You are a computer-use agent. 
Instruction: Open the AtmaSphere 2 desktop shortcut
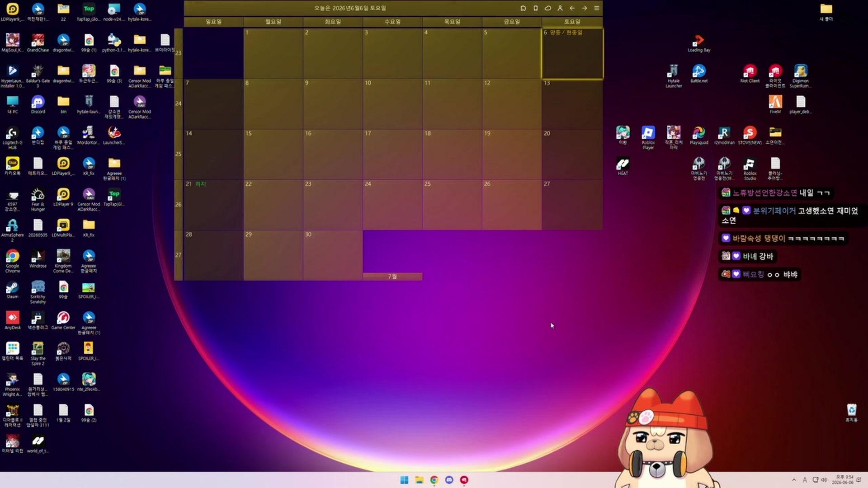[13, 230]
